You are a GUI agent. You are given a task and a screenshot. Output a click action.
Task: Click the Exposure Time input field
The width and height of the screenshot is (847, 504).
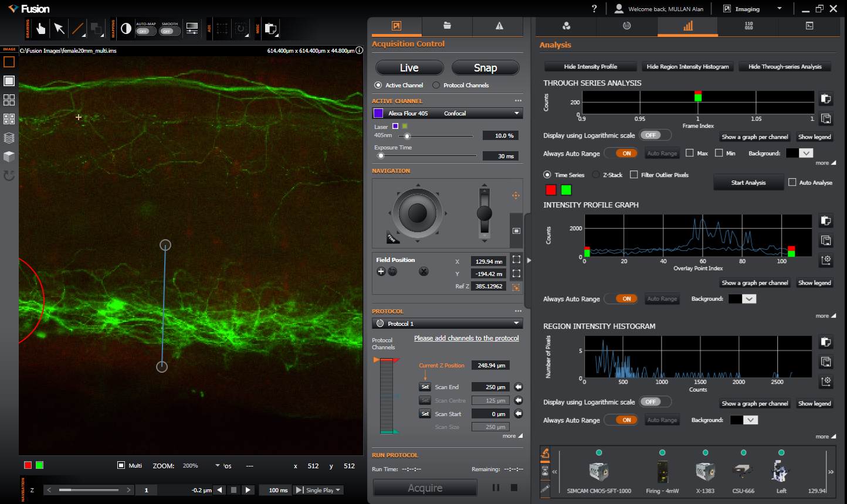[x=500, y=156]
